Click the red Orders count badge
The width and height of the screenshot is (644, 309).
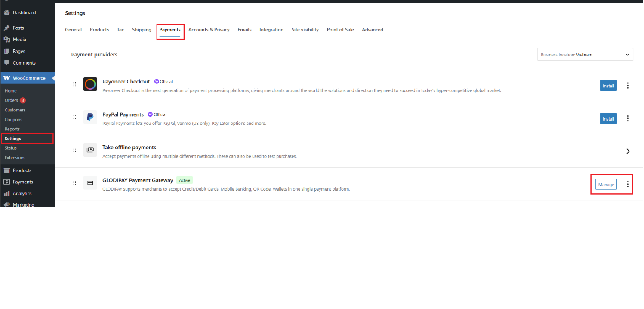[x=23, y=100]
